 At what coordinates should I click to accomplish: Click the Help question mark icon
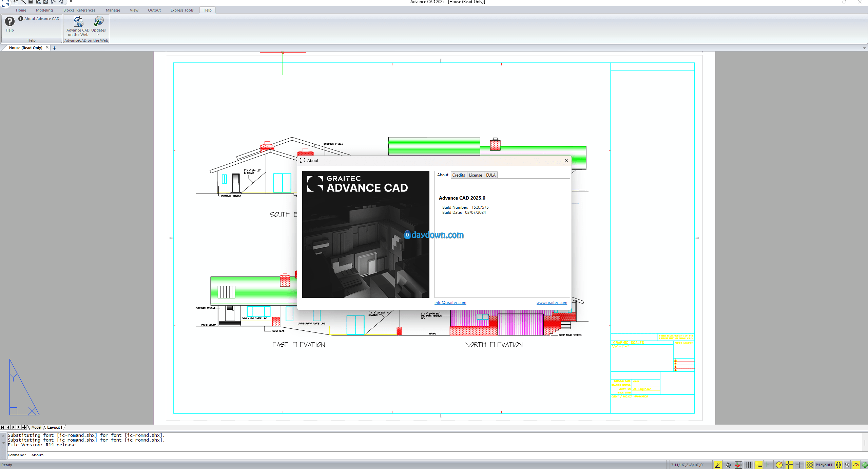[x=10, y=22]
